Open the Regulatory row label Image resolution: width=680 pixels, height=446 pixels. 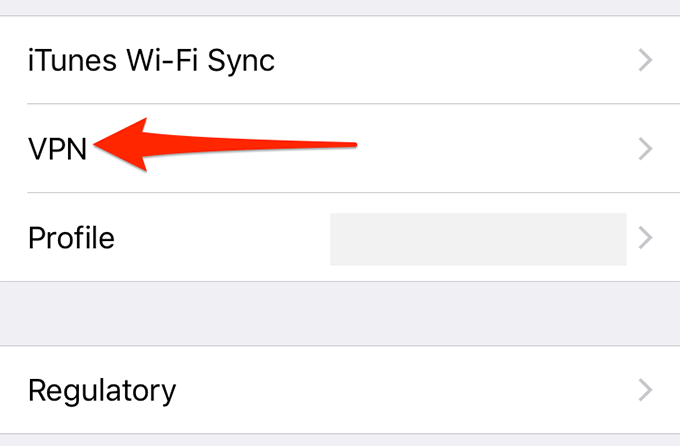point(102,390)
